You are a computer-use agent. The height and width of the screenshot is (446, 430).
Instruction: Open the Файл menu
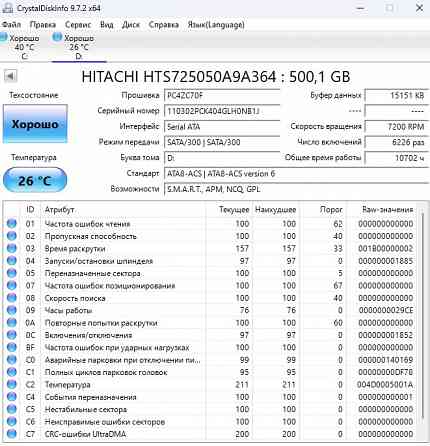[x=11, y=25]
